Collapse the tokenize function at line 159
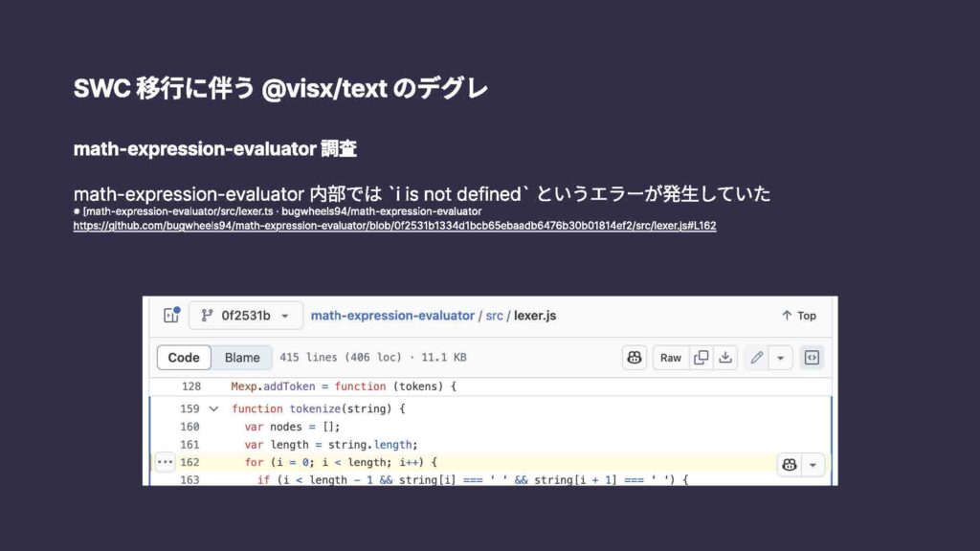 [213, 408]
